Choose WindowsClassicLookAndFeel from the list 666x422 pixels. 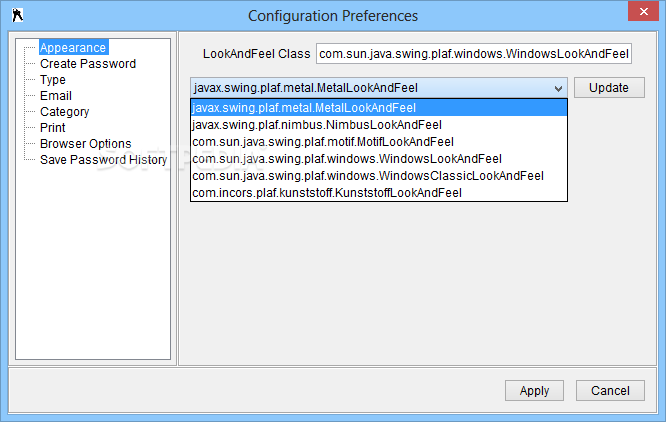point(379,176)
